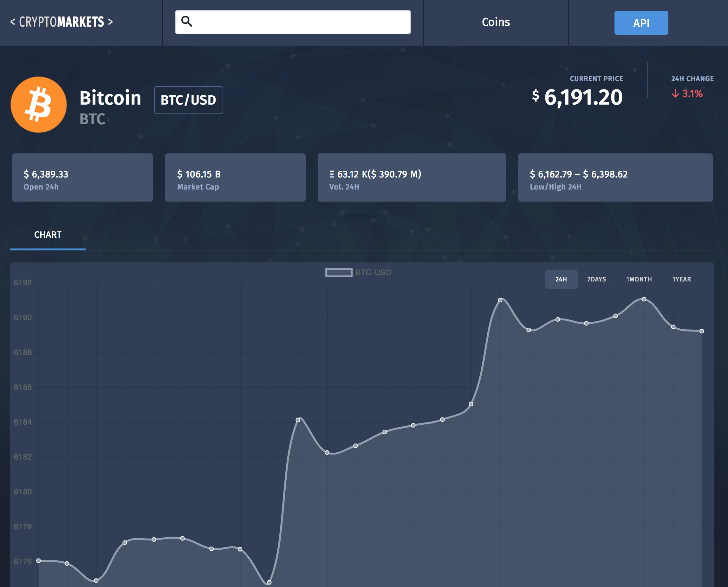
Task: Click the 3.1% change value
Action: click(x=692, y=94)
